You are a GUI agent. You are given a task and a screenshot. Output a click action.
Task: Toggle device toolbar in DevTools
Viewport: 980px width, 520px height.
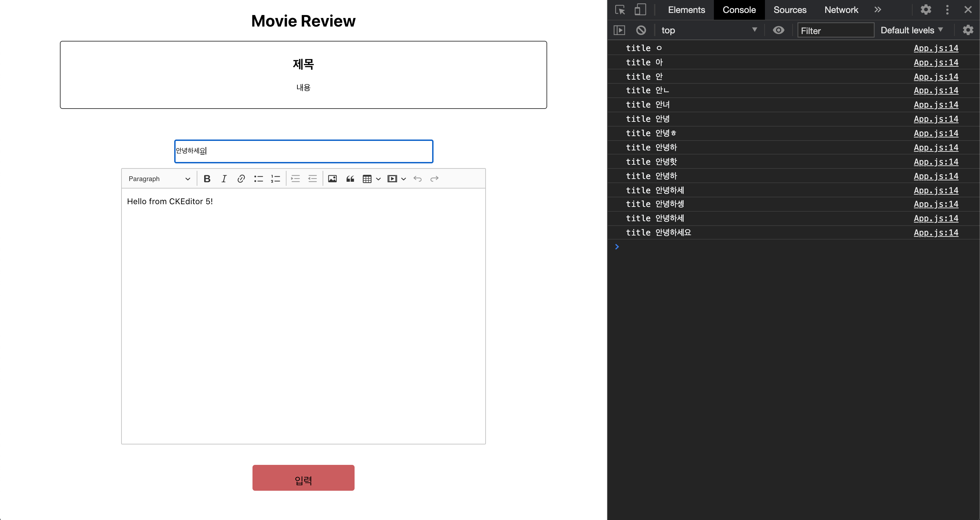[640, 10]
